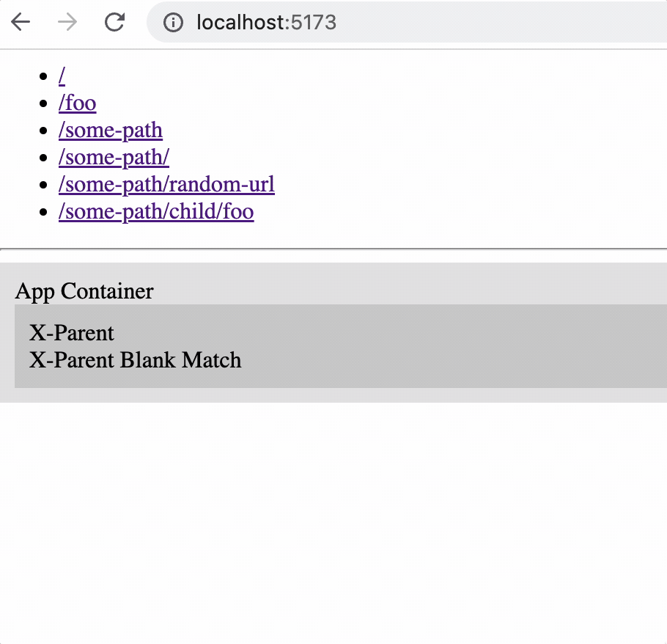Open the "/foo" route link
This screenshot has height=644, width=667.
tap(77, 103)
